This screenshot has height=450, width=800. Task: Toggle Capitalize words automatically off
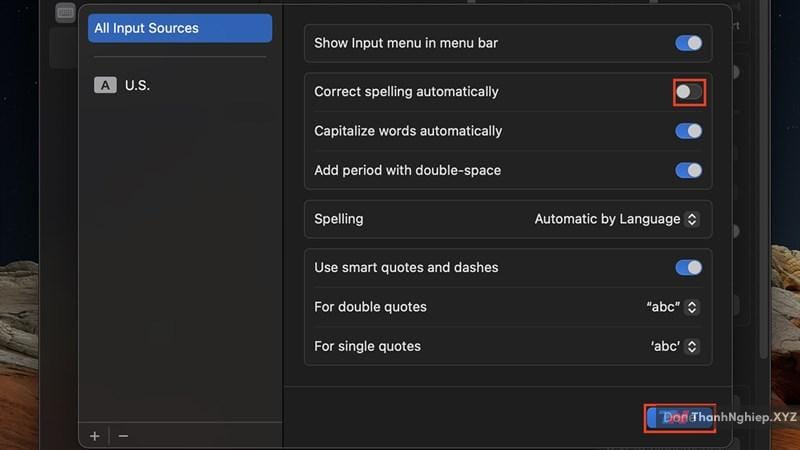coord(688,131)
